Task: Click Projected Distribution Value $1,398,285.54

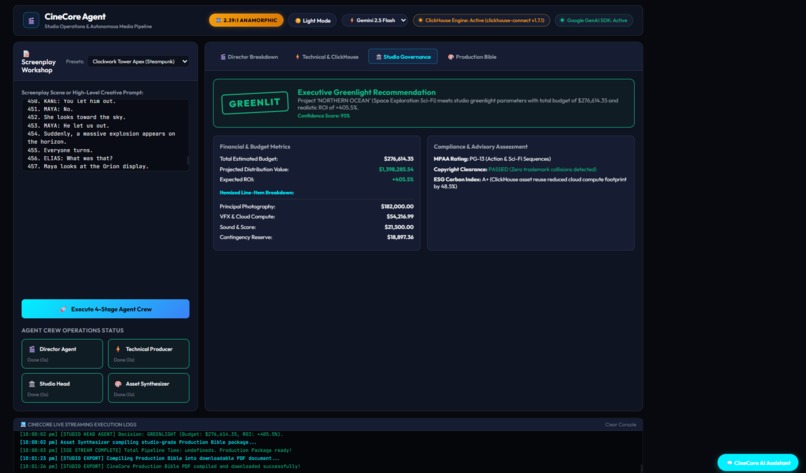Action: [x=396, y=169]
